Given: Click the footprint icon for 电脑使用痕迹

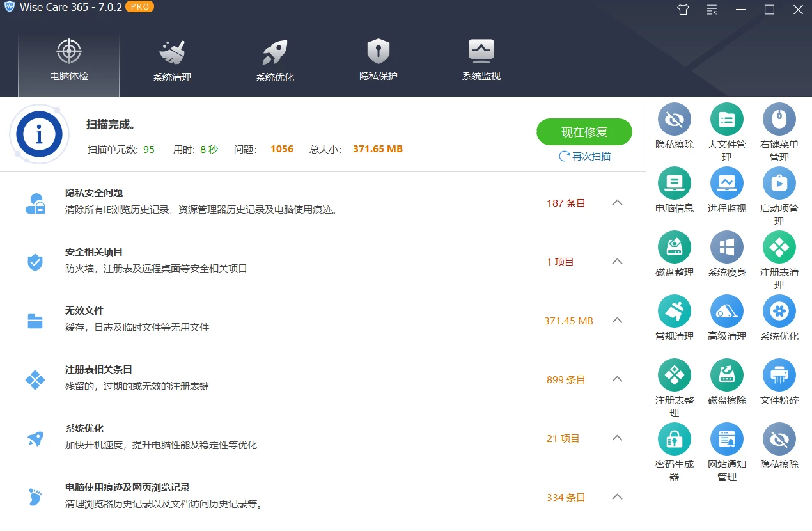Looking at the screenshot, I should (35, 497).
